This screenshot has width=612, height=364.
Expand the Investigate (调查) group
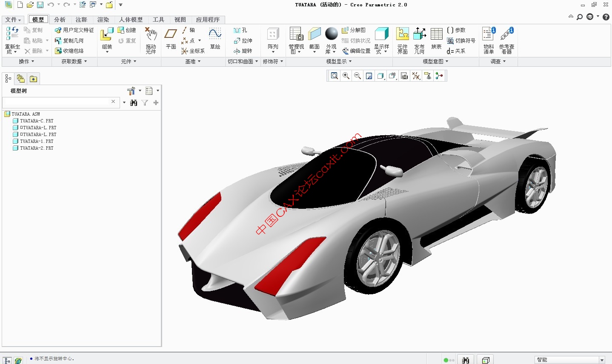click(x=498, y=62)
